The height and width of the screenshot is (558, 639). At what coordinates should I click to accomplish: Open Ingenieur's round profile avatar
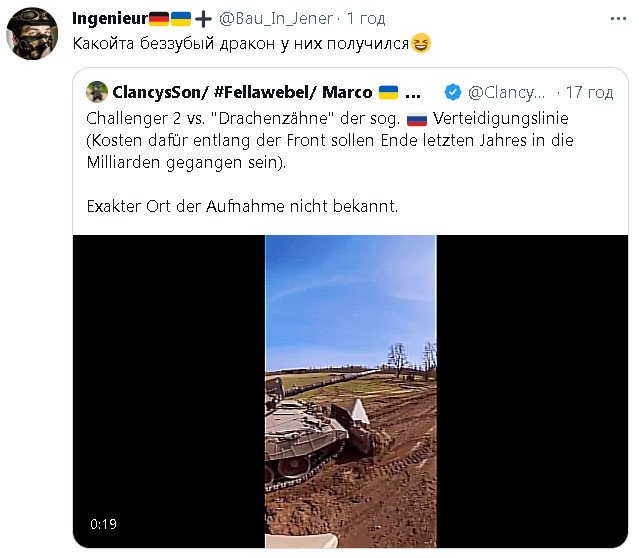33,34
